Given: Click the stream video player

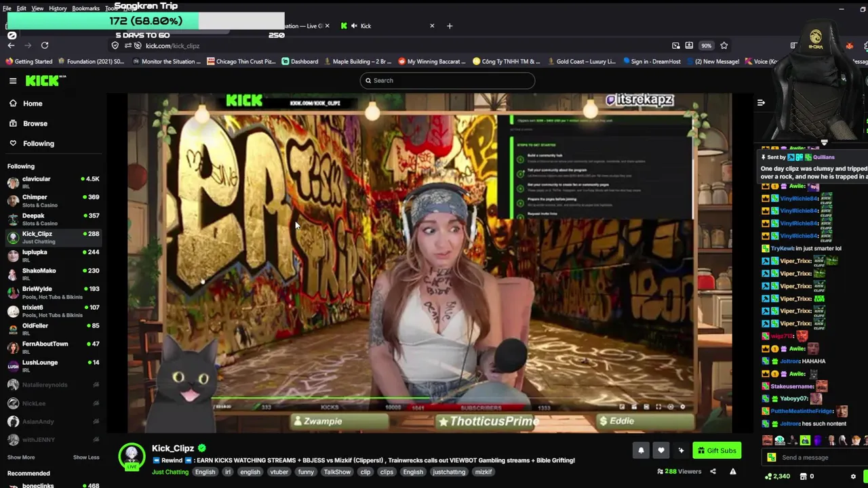Looking at the screenshot, I should [429, 263].
